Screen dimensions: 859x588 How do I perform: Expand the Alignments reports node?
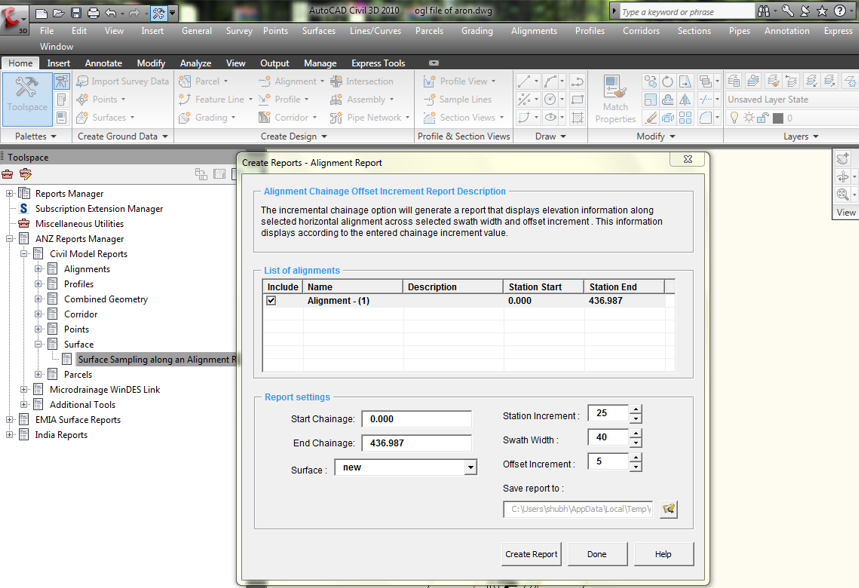tap(38, 269)
